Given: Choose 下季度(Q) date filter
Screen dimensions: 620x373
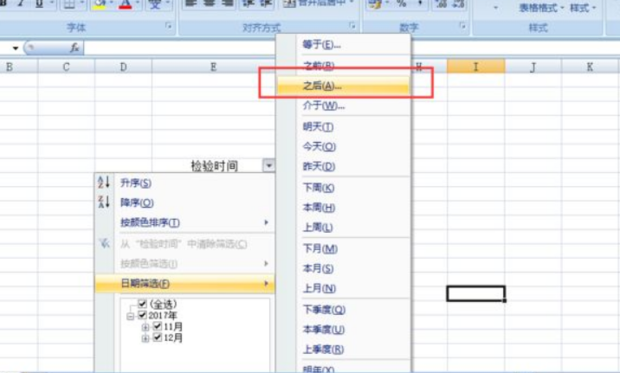Looking at the screenshot, I should 343,309.
